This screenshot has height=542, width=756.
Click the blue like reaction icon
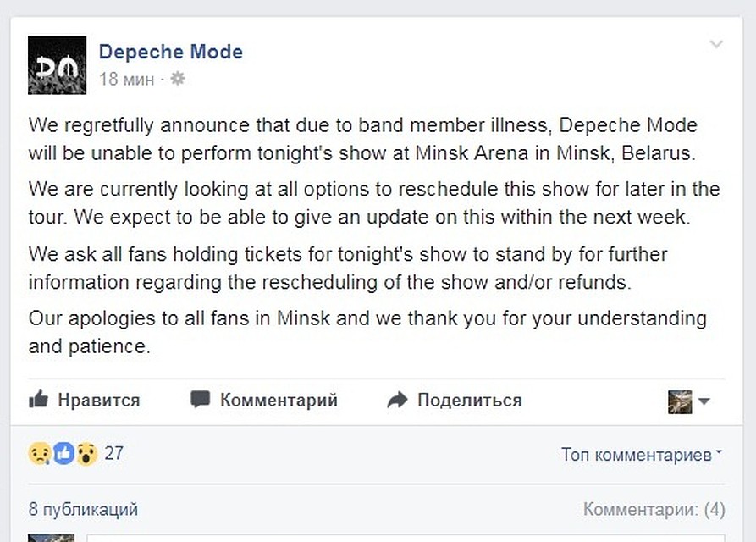[63, 453]
